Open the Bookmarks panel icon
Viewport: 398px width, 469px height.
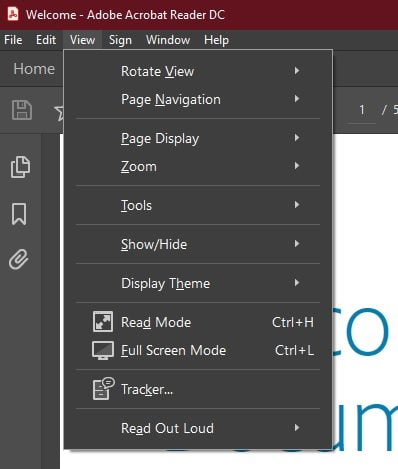[19, 214]
